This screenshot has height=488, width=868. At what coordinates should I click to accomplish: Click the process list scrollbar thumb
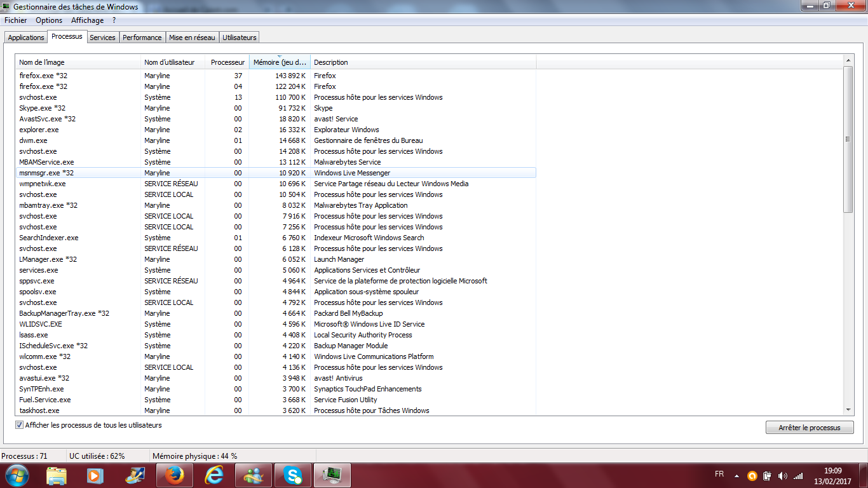click(848, 139)
